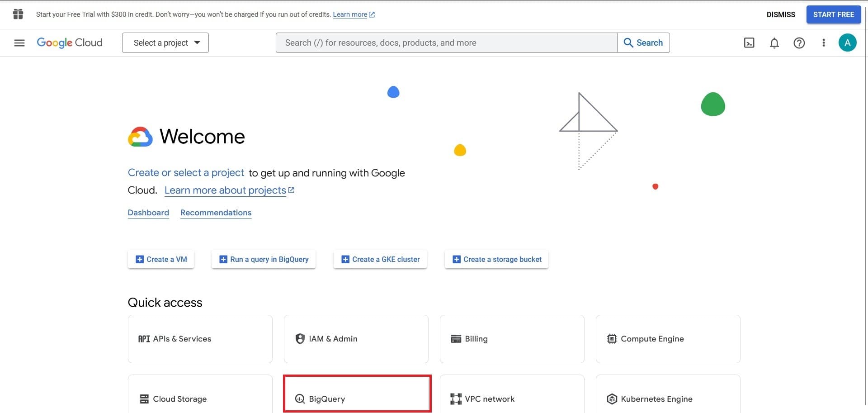Open the notifications bell

pos(774,43)
